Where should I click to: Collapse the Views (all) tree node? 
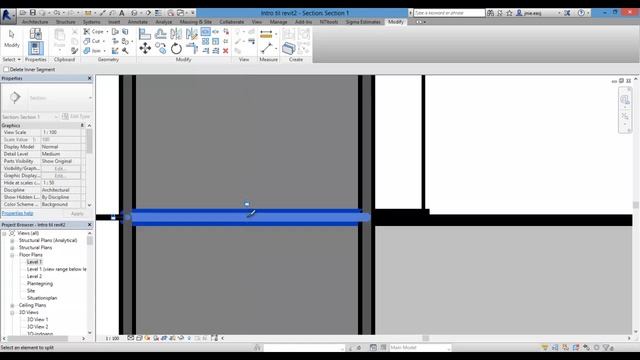(4, 233)
